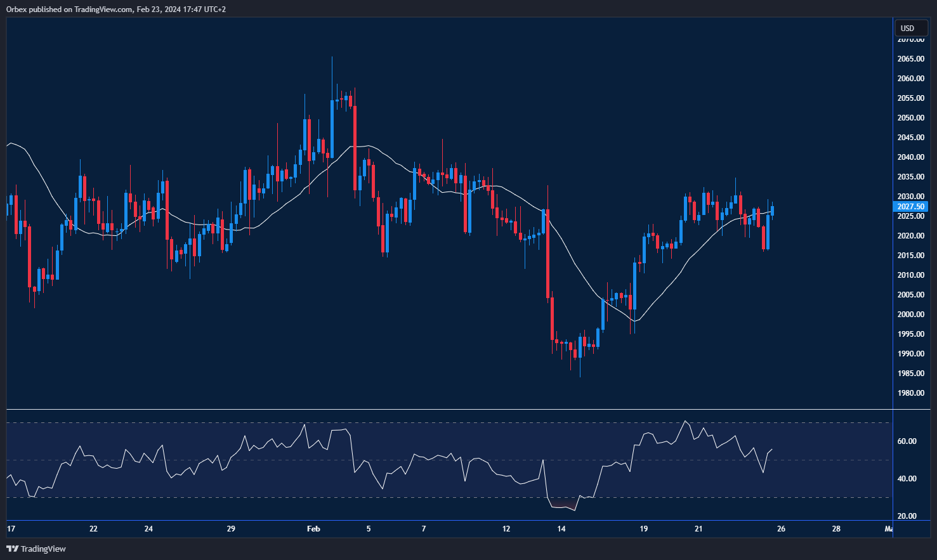Click the TradingView wordmark link
Screen dimensions: 937x560
[45, 549]
